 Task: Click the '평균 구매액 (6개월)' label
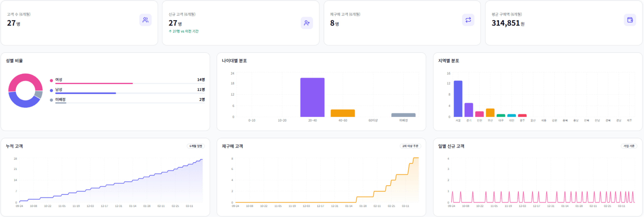(x=506, y=14)
